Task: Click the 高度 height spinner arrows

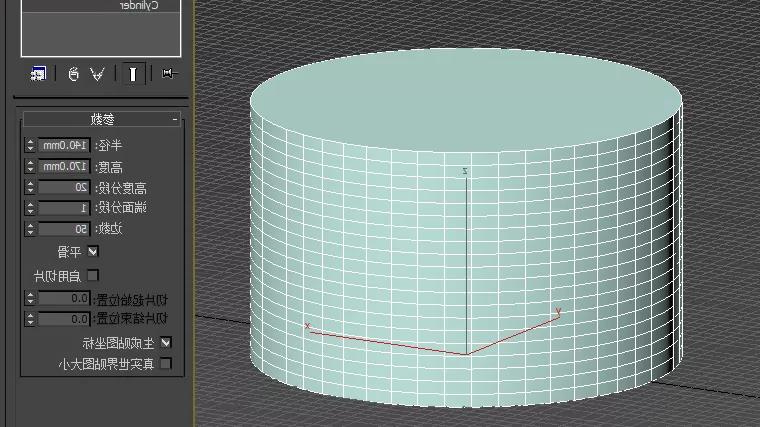Action: pyautogui.click(x=29, y=166)
